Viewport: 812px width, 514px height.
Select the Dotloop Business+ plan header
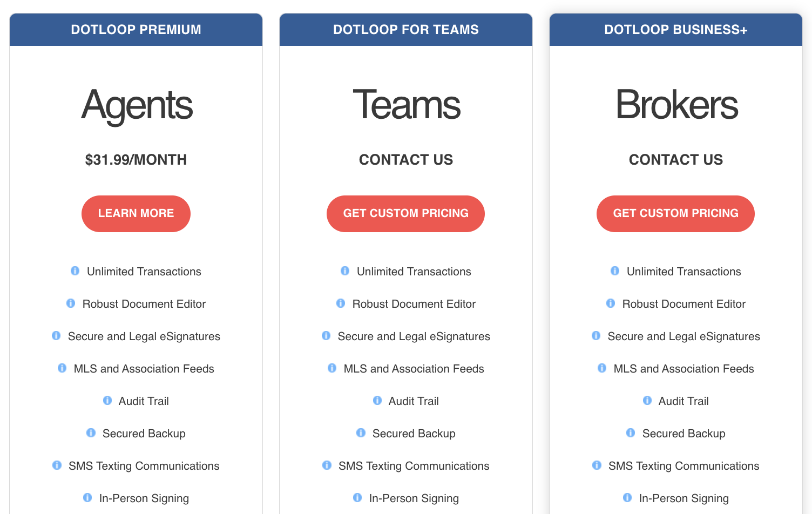coord(676,30)
